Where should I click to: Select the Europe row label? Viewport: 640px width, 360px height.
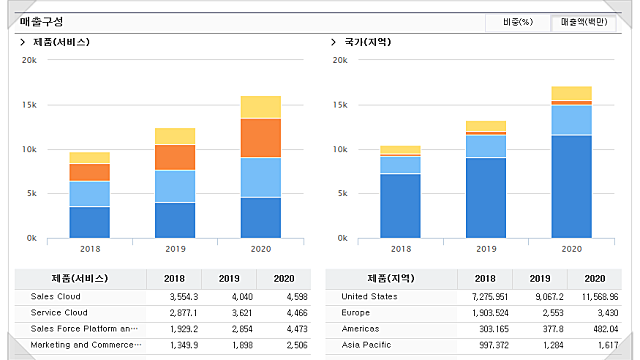point(356,313)
